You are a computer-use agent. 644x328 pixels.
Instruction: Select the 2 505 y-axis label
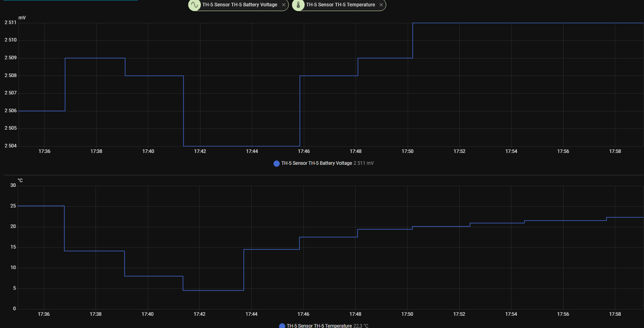tap(11, 128)
